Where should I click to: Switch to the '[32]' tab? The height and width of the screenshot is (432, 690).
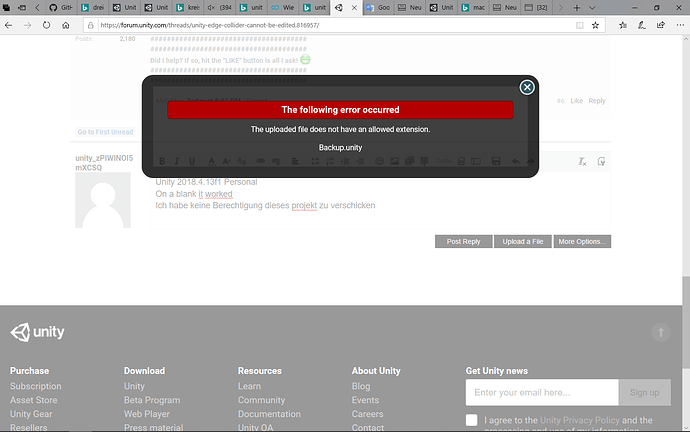click(x=537, y=7)
